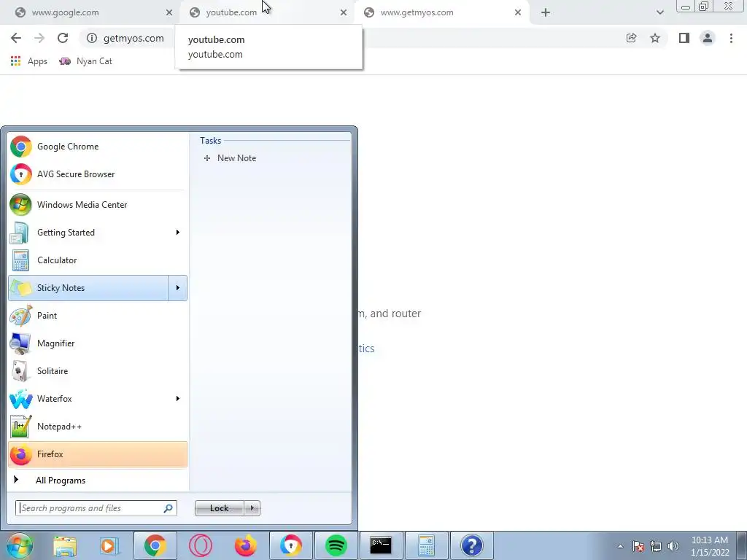Image resolution: width=747 pixels, height=560 pixels.
Task: Open Nyan Cat bookmark
Action: click(86, 61)
